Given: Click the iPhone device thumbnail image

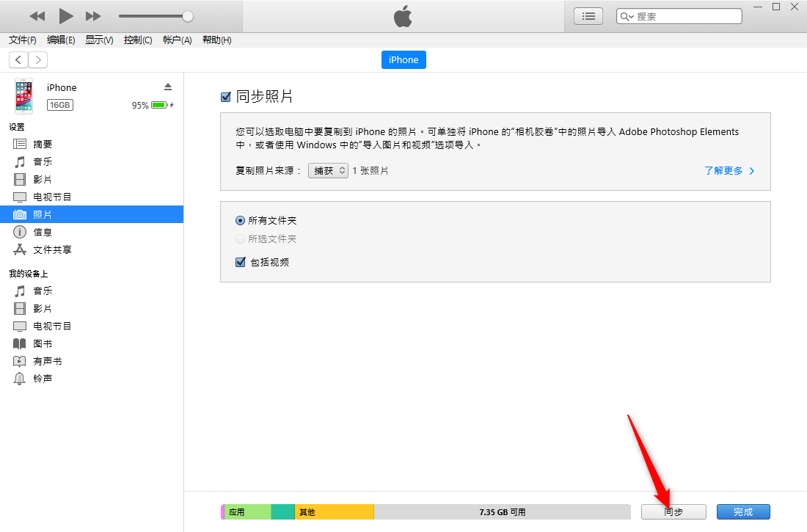Looking at the screenshot, I should tap(23, 96).
